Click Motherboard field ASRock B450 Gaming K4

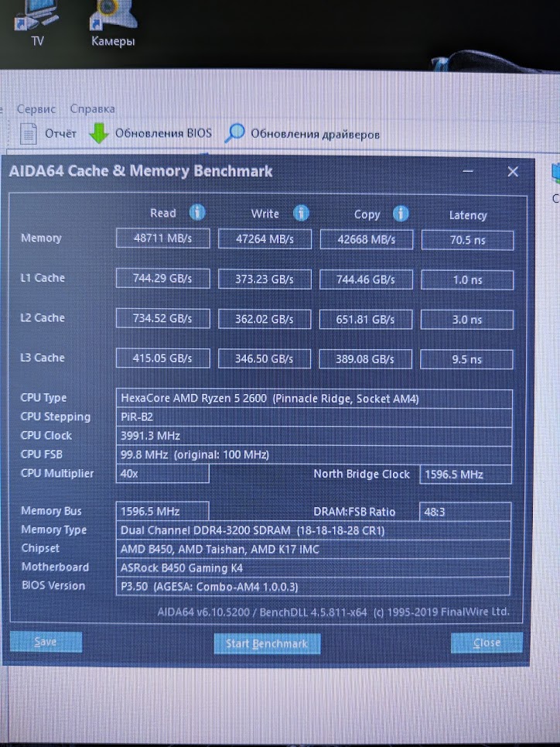coord(313,568)
